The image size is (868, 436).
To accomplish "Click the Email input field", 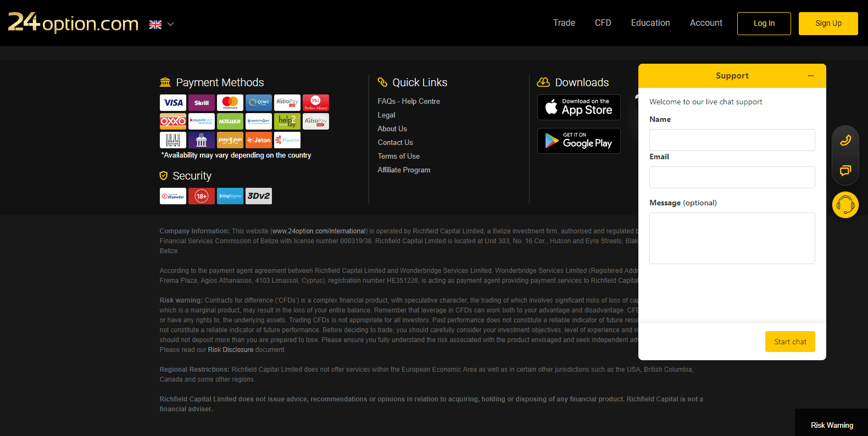I will point(732,177).
